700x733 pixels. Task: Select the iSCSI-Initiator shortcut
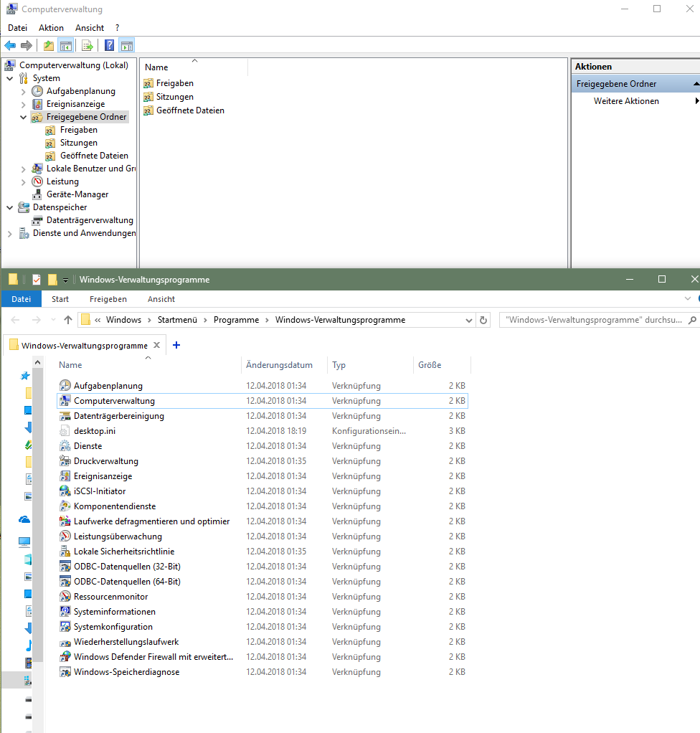[262, 491]
